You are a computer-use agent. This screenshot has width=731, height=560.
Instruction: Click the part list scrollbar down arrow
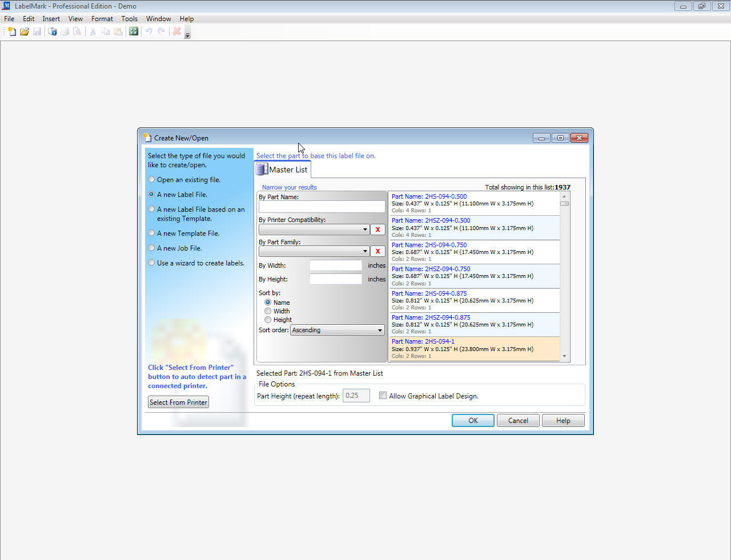tap(564, 356)
